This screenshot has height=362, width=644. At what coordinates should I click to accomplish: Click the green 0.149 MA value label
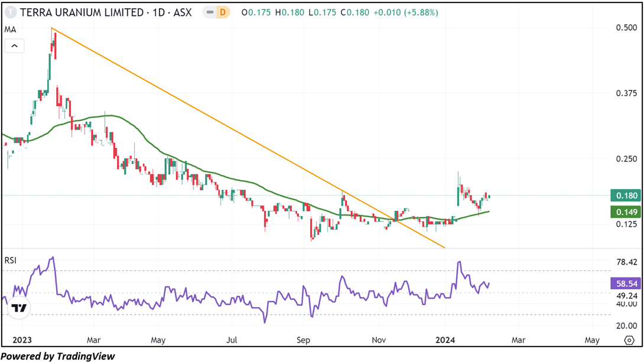(626, 212)
